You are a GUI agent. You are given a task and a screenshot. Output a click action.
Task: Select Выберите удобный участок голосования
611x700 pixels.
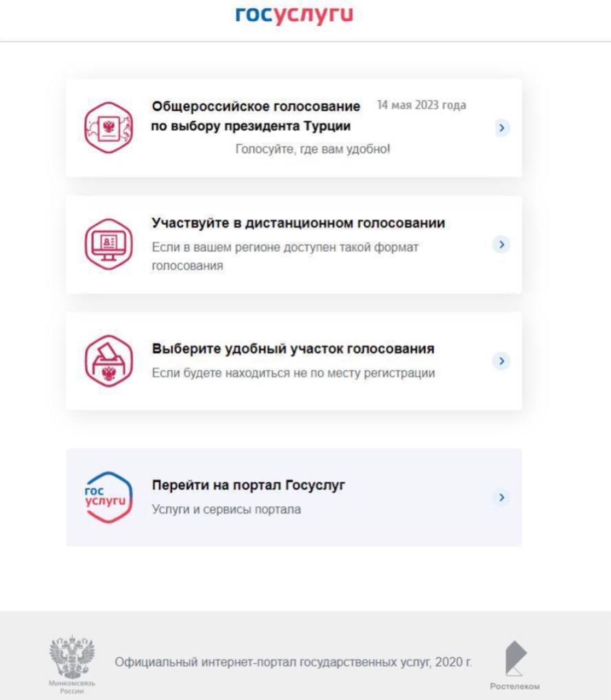click(293, 349)
